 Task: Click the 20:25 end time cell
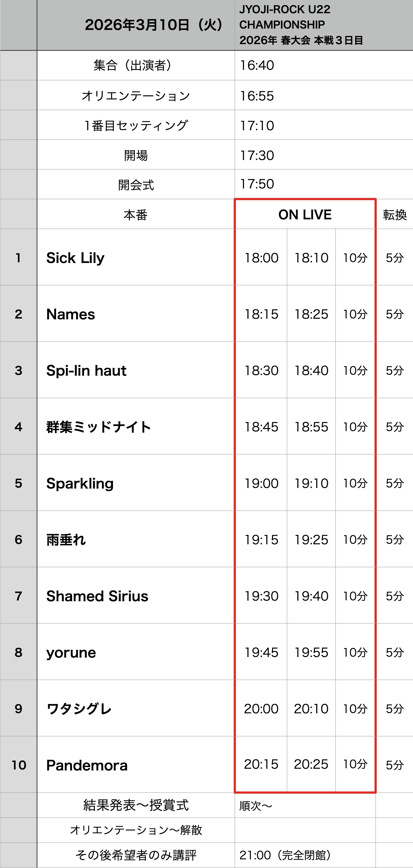click(x=311, y=764)
